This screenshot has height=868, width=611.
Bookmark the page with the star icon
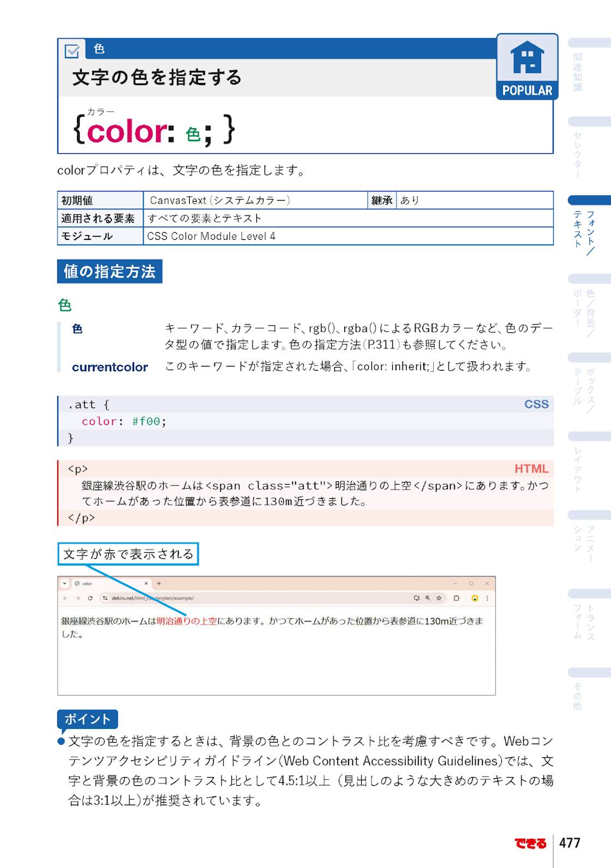pyautogui.click(x=439, y=598)
